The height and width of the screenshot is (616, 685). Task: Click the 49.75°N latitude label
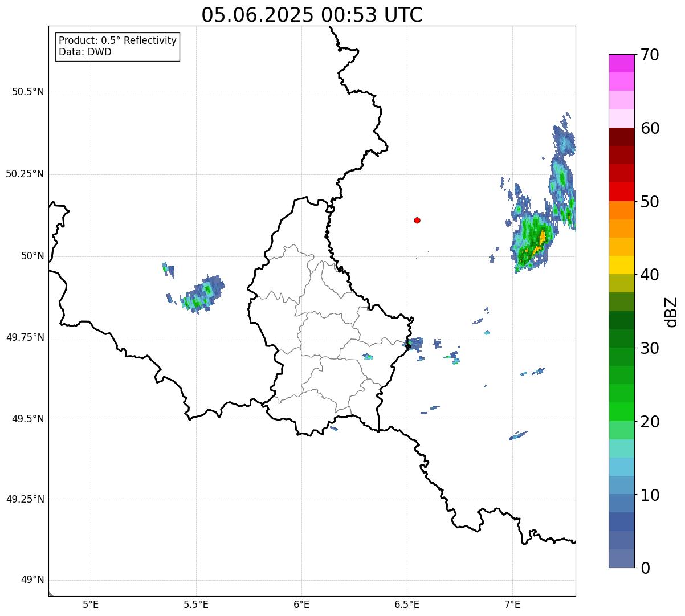click(25, 337)
